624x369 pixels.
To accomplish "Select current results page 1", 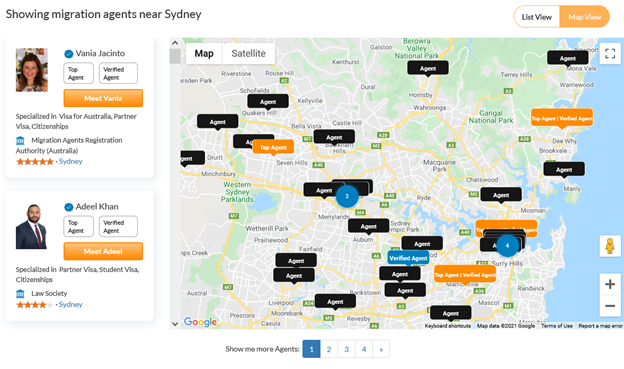I will point(311,349).
